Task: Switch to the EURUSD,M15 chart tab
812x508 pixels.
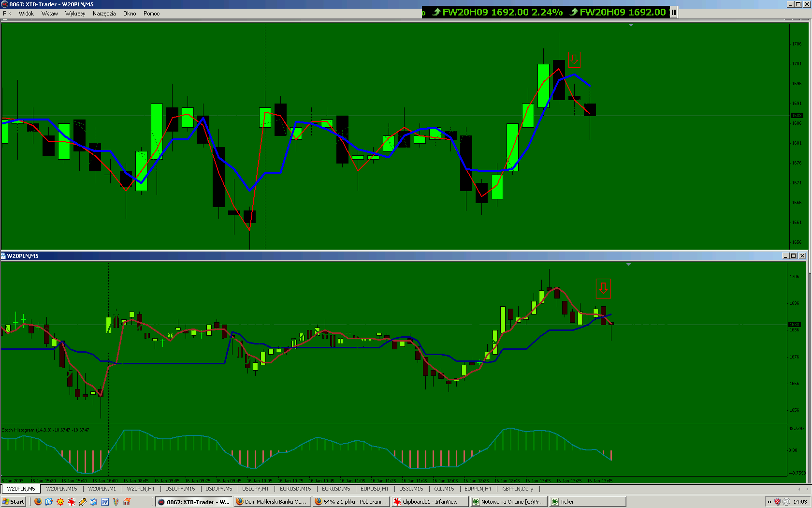Action: pos(295,489)
